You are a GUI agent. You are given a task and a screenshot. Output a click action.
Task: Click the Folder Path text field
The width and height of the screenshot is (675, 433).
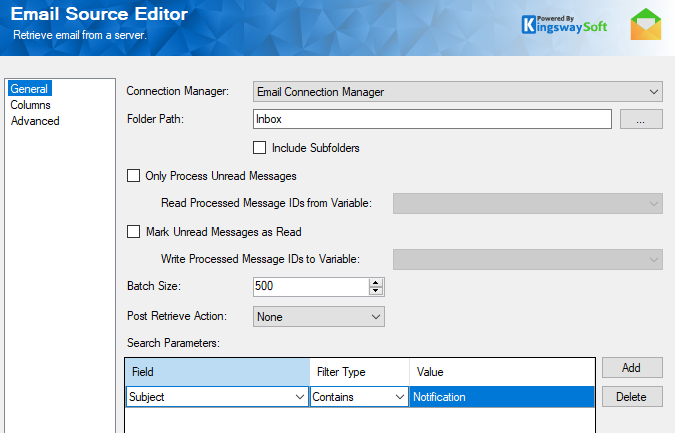tap(432, 120)
